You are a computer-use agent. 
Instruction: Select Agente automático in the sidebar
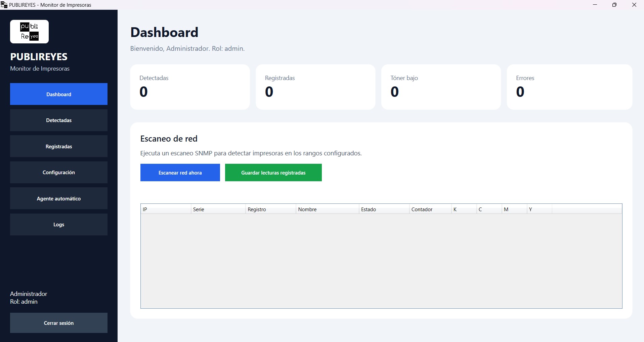pos(59,198)
